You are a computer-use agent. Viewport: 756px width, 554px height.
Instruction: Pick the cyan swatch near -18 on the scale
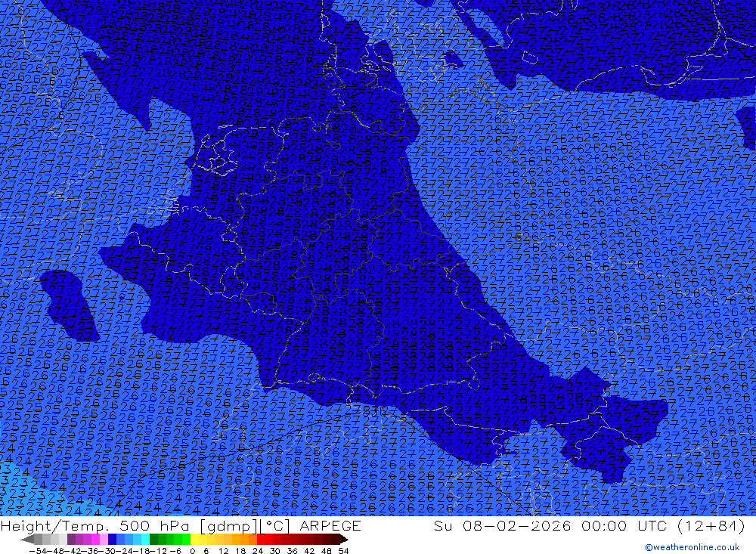coord(144,539)
